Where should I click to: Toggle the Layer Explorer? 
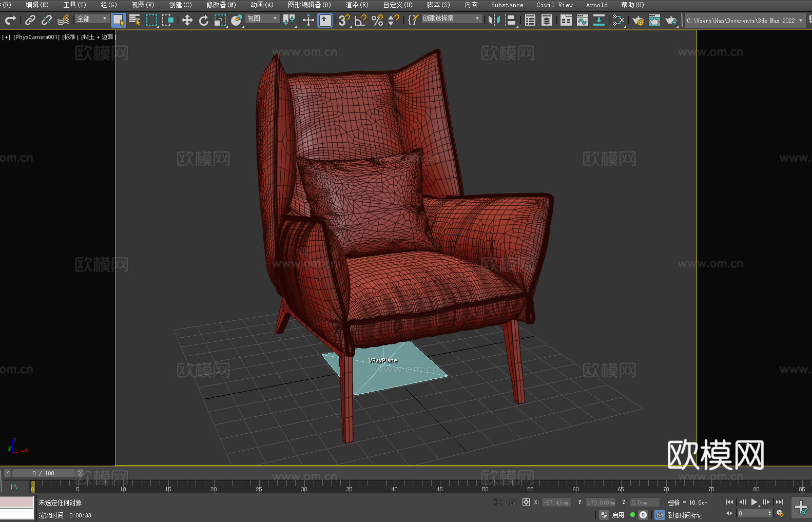547,20
